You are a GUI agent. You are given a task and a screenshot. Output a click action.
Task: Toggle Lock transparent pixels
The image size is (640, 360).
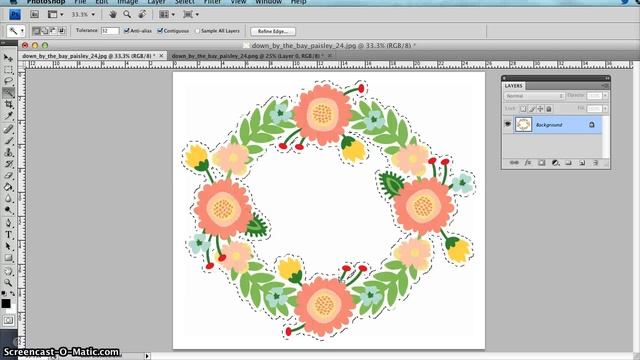point(523,109)
